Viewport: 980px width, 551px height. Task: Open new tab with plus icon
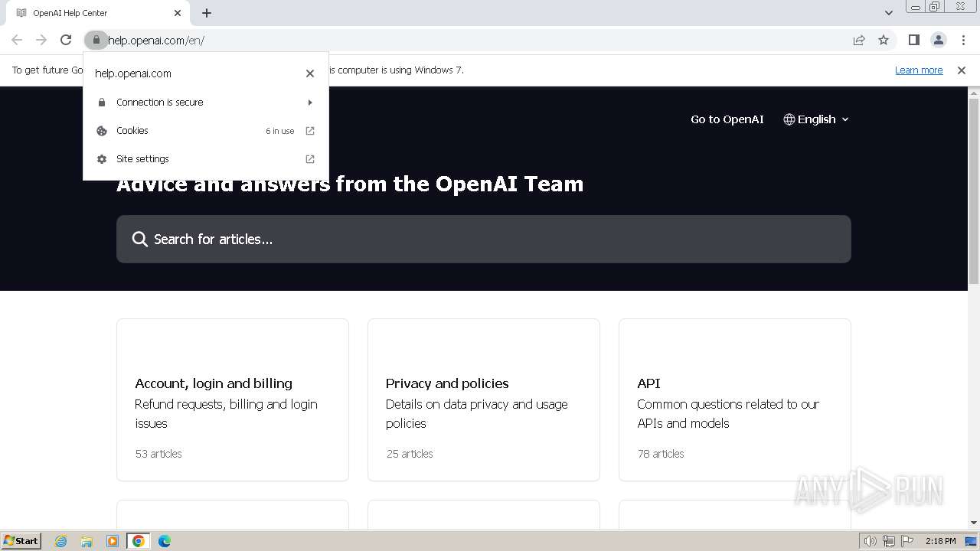click(x=207, y=13)
